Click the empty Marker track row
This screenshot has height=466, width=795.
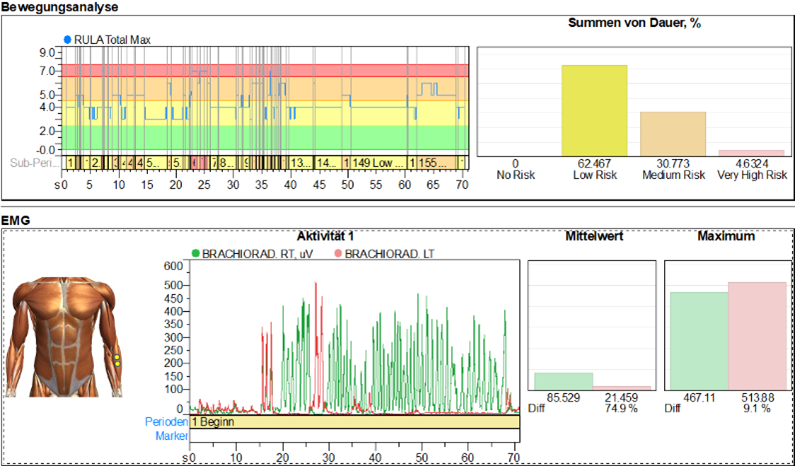[354, 435]
